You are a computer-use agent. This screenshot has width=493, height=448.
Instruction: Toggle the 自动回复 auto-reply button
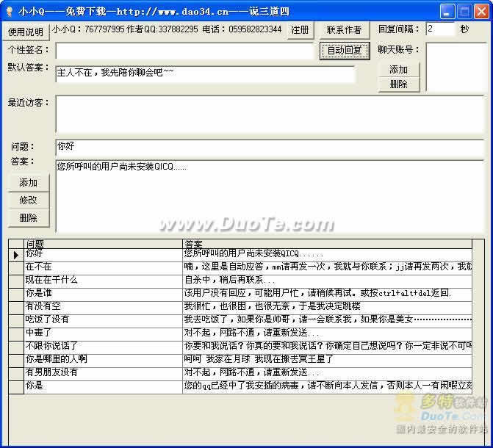tap(344, 51)
